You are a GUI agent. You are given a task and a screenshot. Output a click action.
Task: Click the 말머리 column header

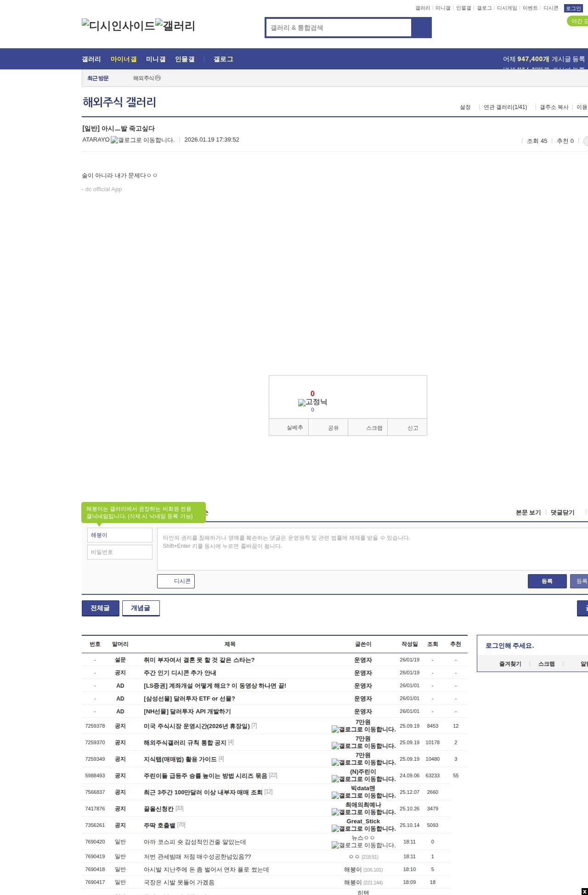[120, 644]
